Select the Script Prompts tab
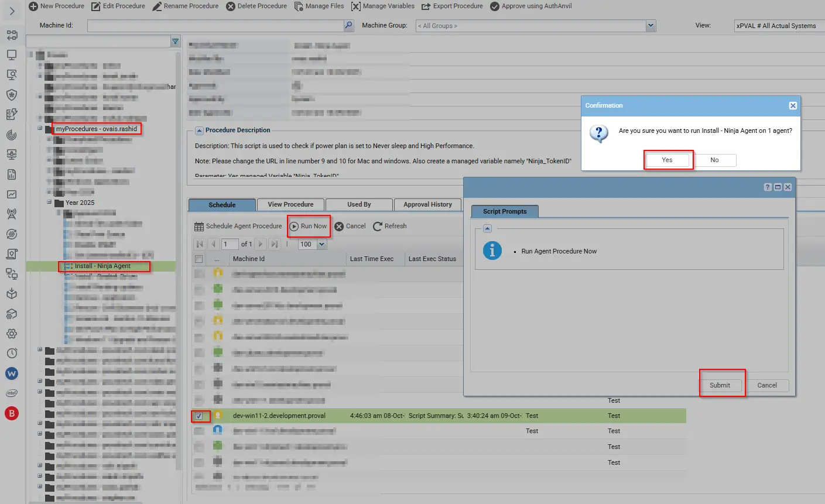 pyautogui.click(x=505, y=211)
